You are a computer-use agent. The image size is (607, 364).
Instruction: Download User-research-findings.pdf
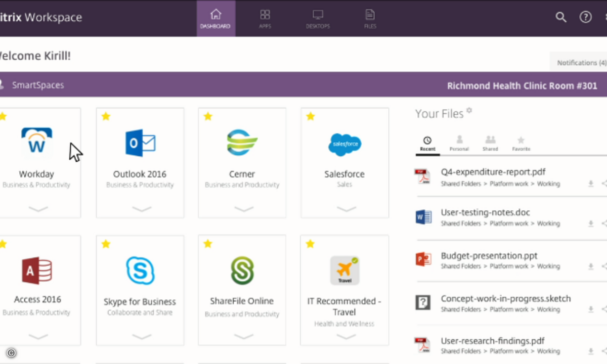(590, 351)
